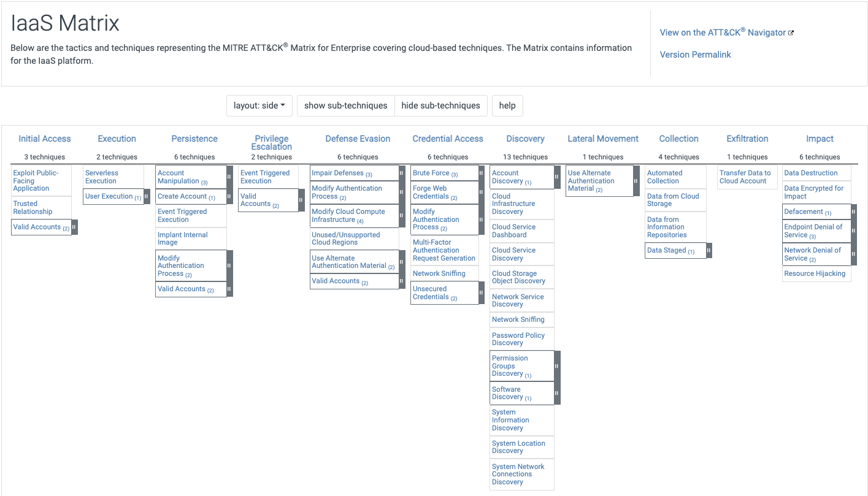Expand handle for Permission Groups Discovery
868x496 pixels.
click(557, 366)
